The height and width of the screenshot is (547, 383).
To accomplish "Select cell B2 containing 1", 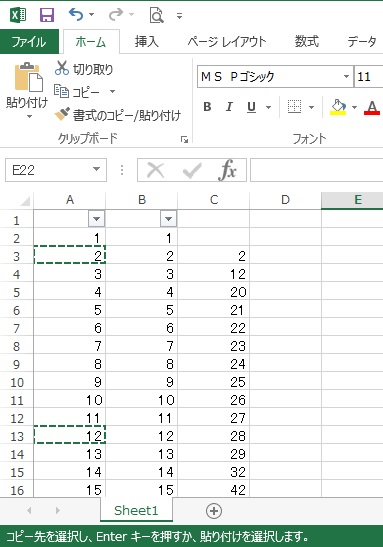I will (142, 237).
